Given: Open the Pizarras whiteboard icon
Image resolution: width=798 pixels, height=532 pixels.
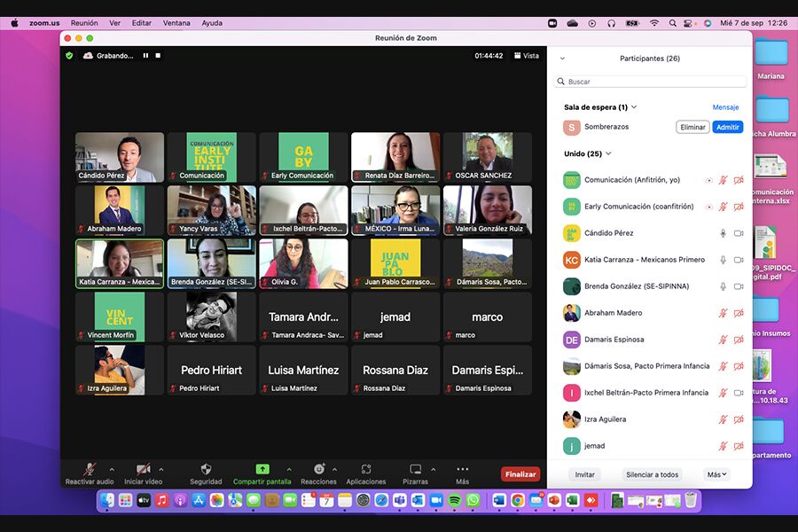Looking at the screenshot, I should [x=415, y=469].
